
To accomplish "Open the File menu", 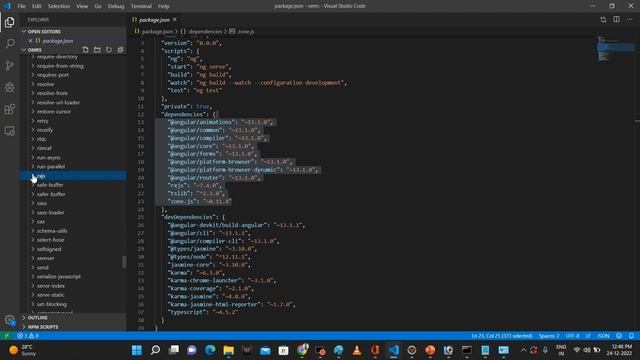I will (x=21, y=6).
